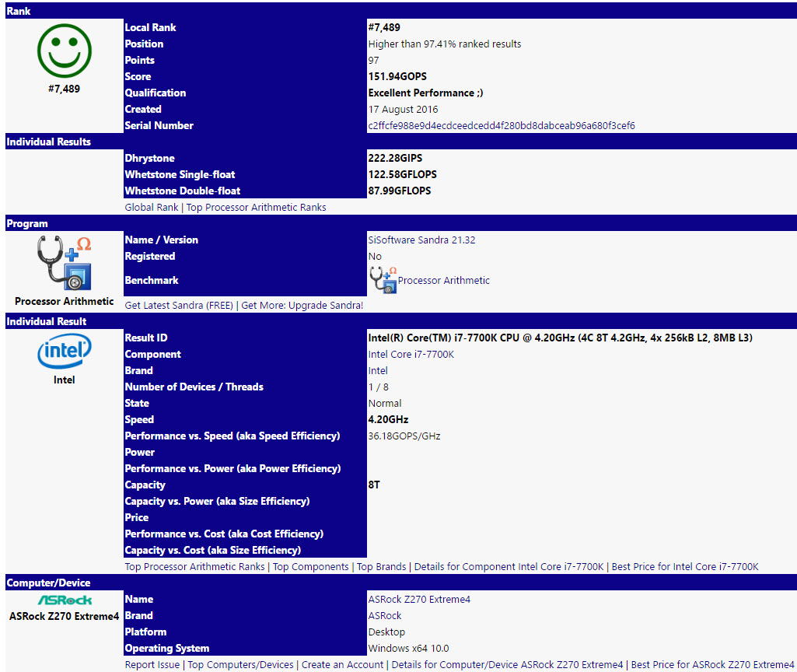Open Best Price for Intel Core i7-7700K
797x672 pixels.
685,567
